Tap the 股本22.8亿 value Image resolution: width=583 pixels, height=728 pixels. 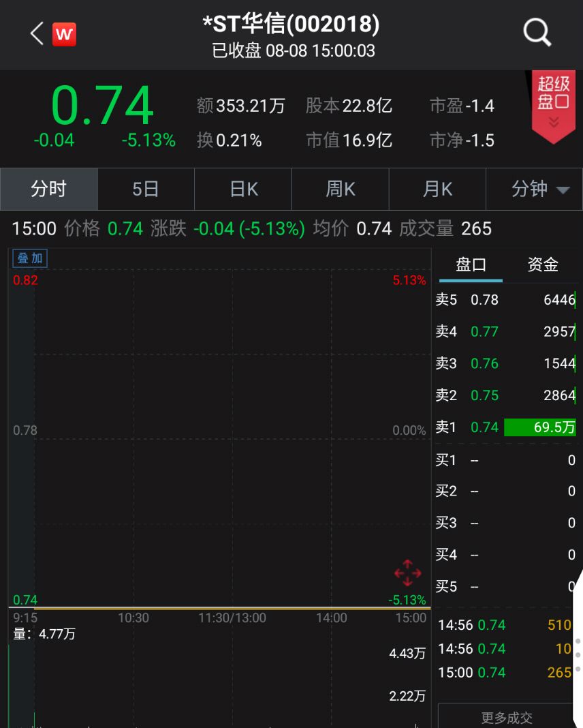tap(349, 106)
